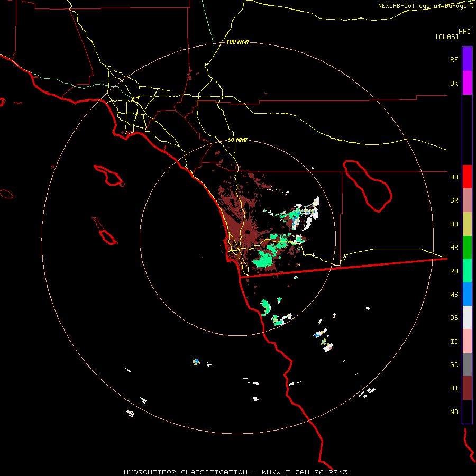Click the DS legend label text
This screenshot has width=476, height=476.
coord(454,318)
